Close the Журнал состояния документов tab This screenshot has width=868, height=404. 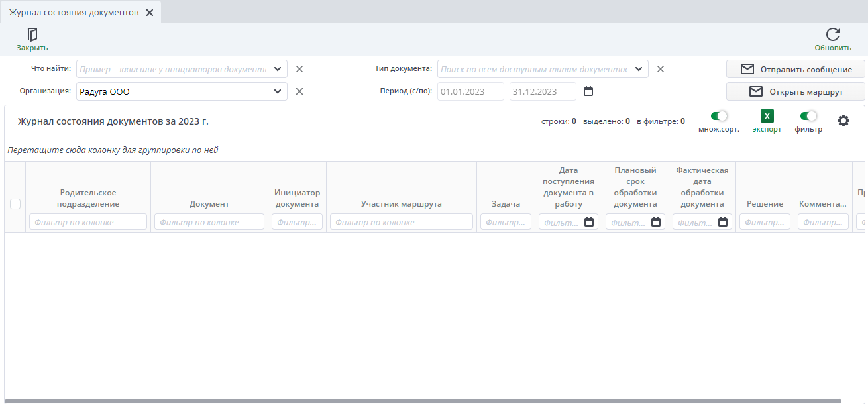point(150,11)
